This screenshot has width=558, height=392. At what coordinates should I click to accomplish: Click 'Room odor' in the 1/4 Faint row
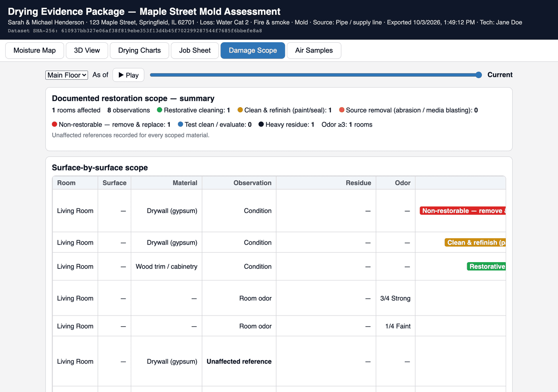click(x=255, y=326)
